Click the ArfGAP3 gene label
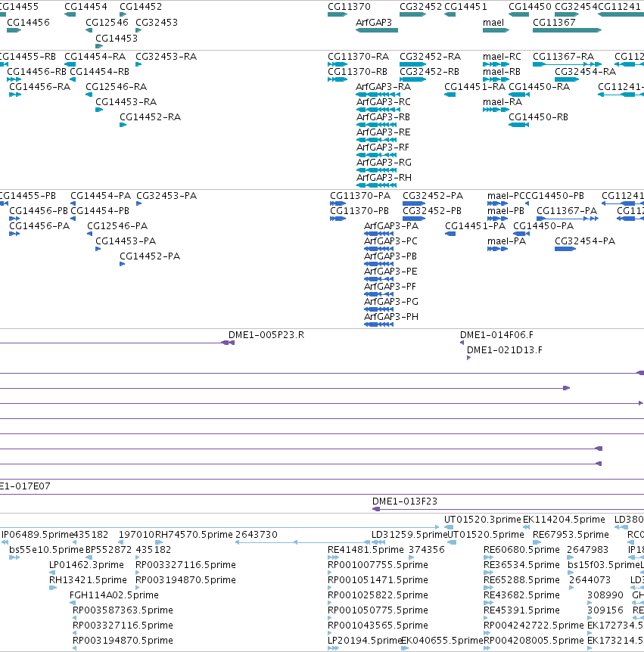The height and width of the screenshot is (652, 644). [374, 23]
